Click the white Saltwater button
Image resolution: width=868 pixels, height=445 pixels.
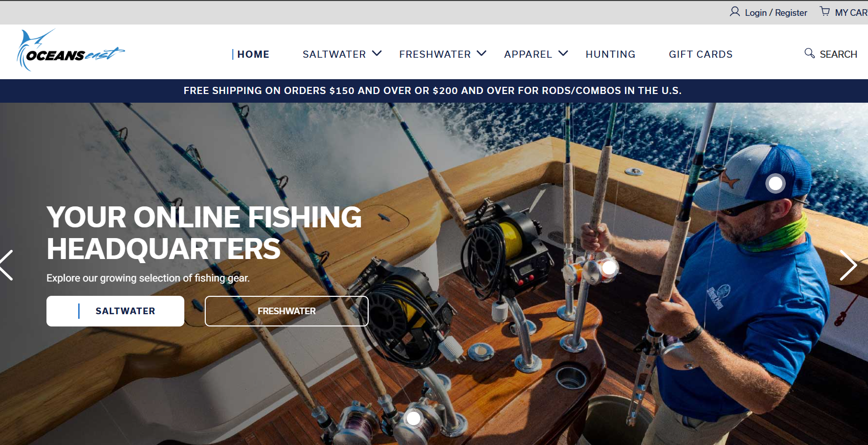coord(115,311)
